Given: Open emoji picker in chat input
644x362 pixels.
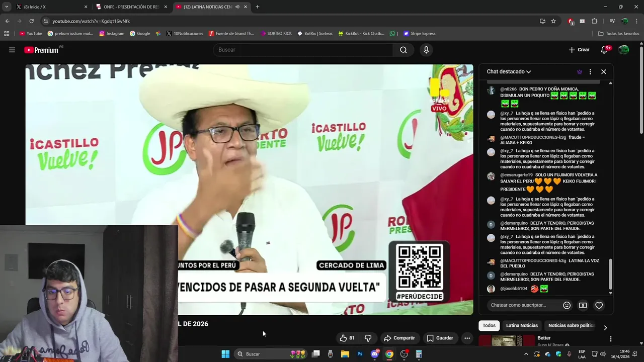Looking at the screenshot, I should point(567,305).
